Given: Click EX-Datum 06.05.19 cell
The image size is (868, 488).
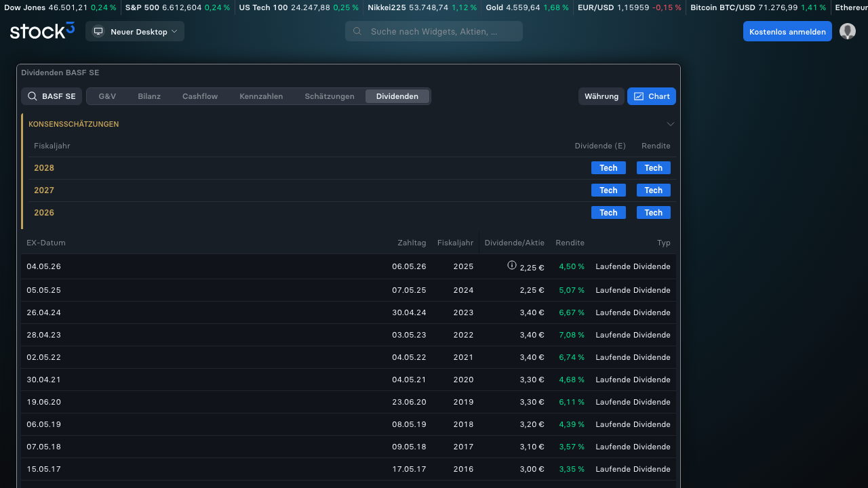Looking at the screenshot, I should tap(43, 424).
